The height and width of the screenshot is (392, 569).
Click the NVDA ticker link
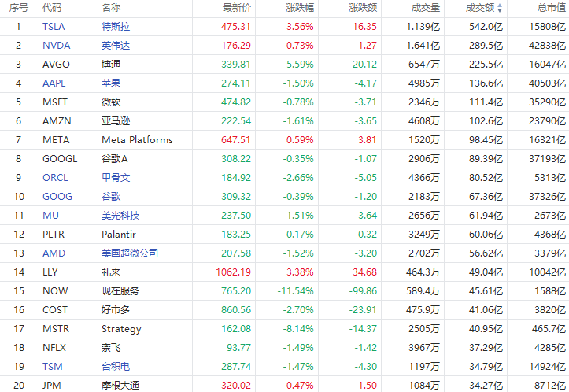click(x=56, y=45)
